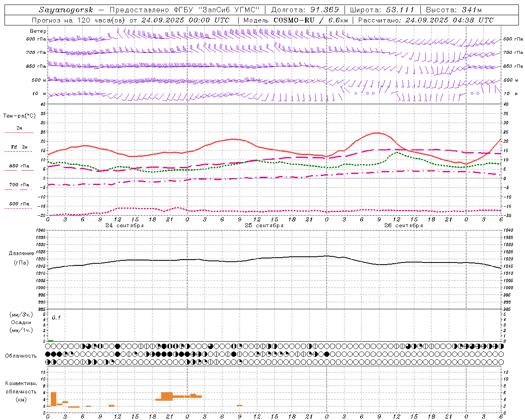Click the '(мм/1ч.)' precipitation unit label
This screenshot has width=525, height=420.
click(x=21, y=330)
